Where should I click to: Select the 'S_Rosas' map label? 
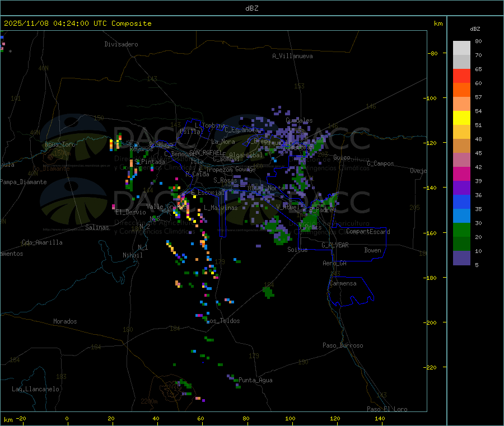click(225, 180)
